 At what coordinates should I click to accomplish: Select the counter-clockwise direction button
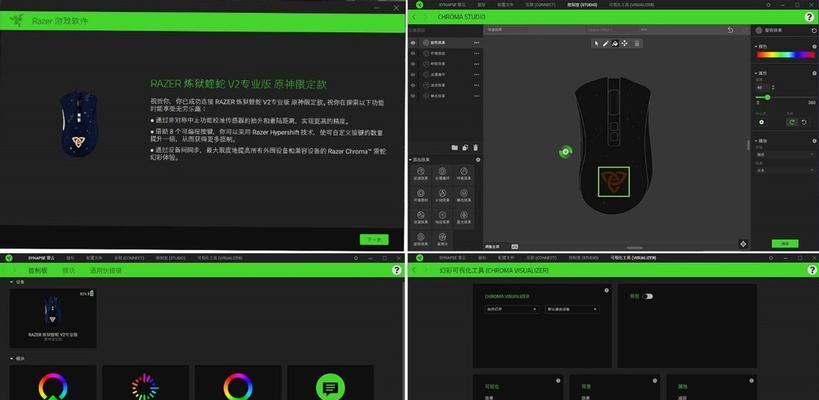point(805,122)
